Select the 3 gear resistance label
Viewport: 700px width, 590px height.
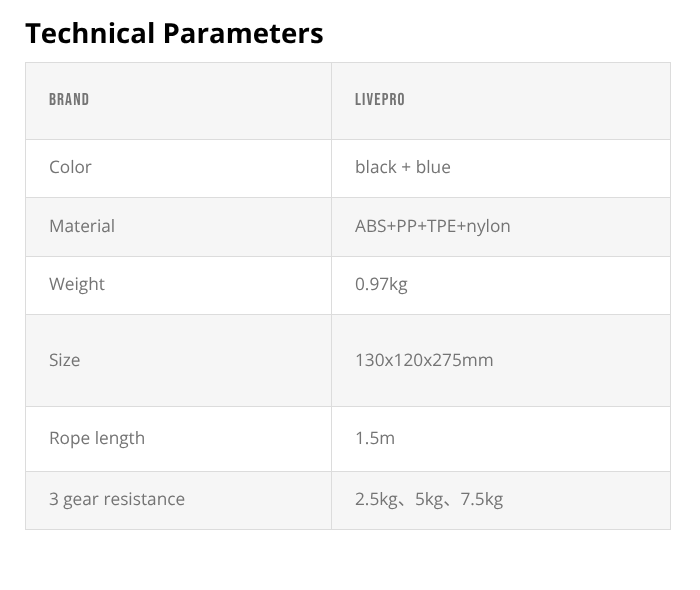117,499
